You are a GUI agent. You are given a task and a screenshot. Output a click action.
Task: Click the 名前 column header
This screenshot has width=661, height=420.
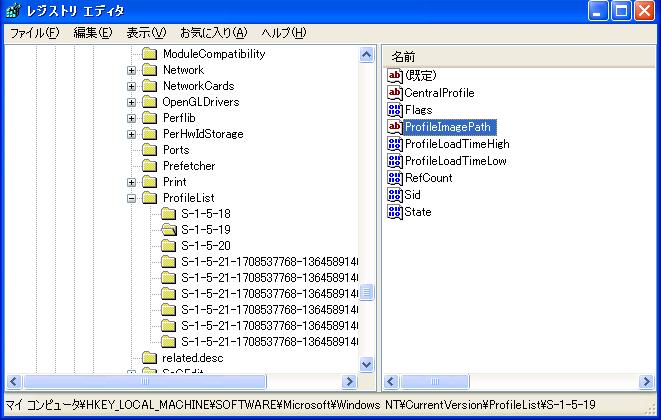coord(519,57)
